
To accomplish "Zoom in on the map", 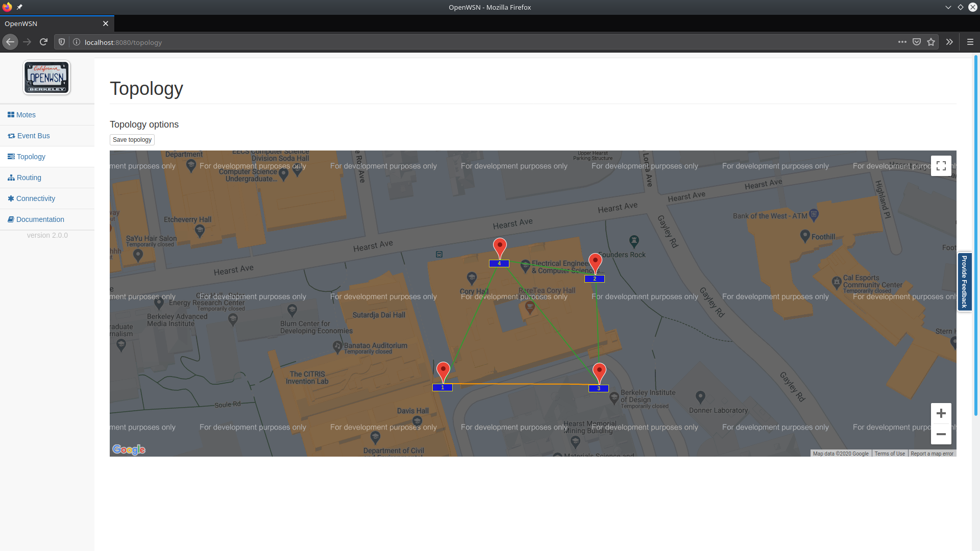I will pyautogui.click(x=941, y=413).
